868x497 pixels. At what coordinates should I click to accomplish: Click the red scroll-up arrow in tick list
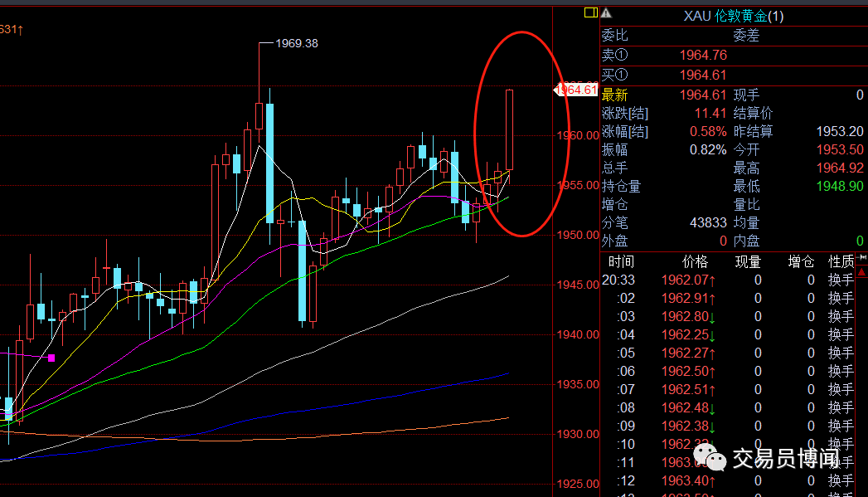coord(862,271)
